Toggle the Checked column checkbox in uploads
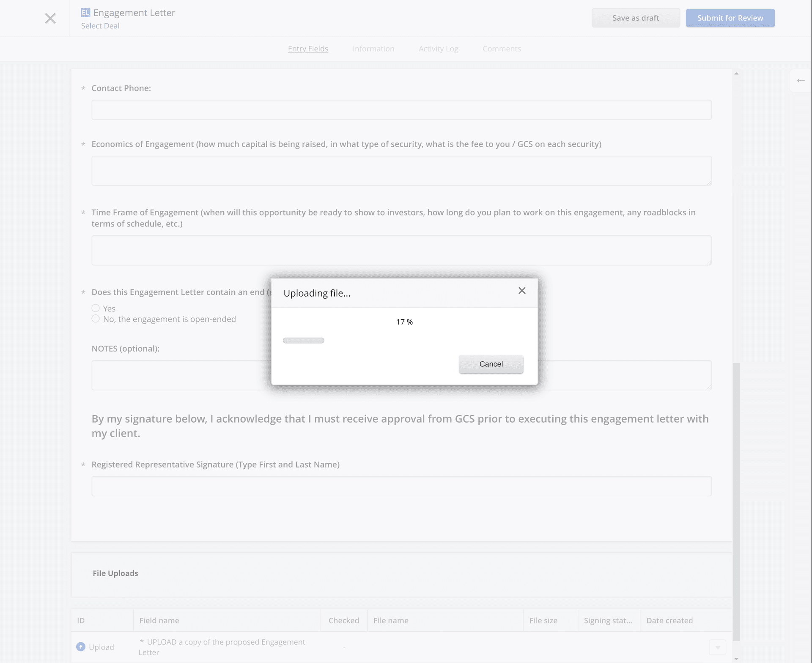Viewport: 812px width, 663px height. click(x=344, y=646)
